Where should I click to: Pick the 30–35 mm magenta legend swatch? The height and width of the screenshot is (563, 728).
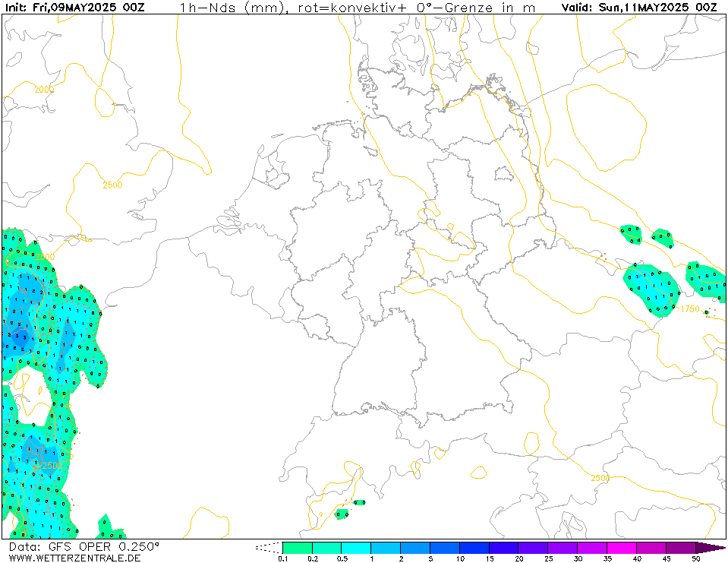592,548
